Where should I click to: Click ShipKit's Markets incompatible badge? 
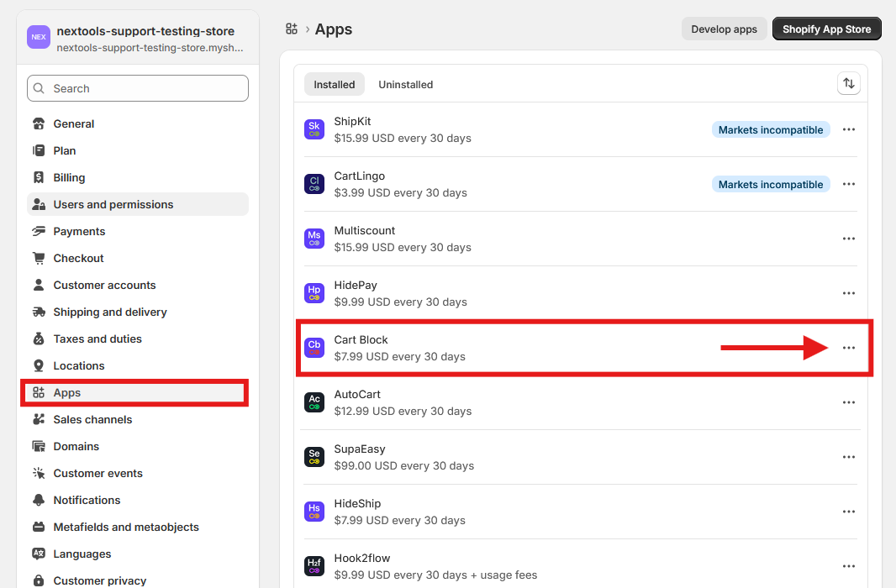771,129
